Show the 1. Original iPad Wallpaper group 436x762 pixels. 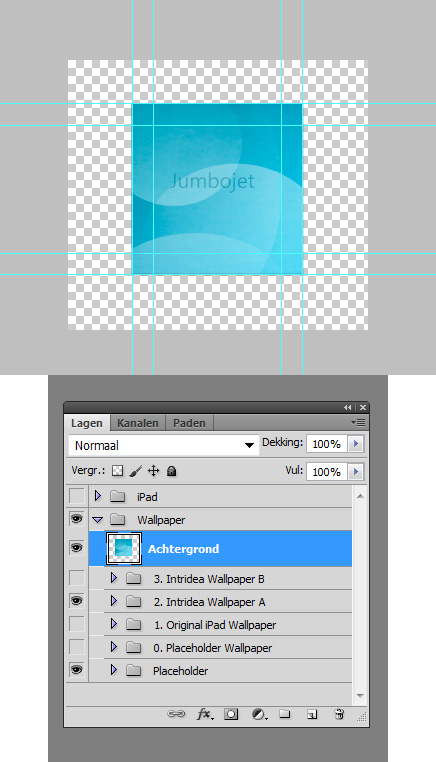coord(77,624)
